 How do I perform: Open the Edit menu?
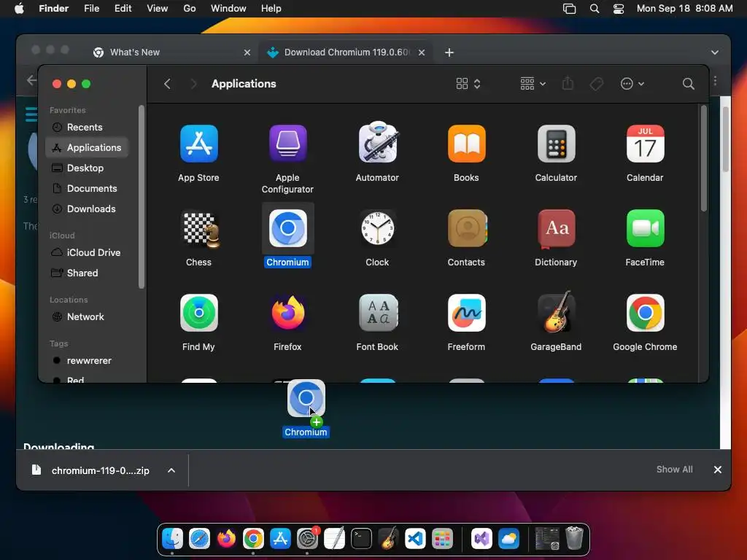coord(123,9)
